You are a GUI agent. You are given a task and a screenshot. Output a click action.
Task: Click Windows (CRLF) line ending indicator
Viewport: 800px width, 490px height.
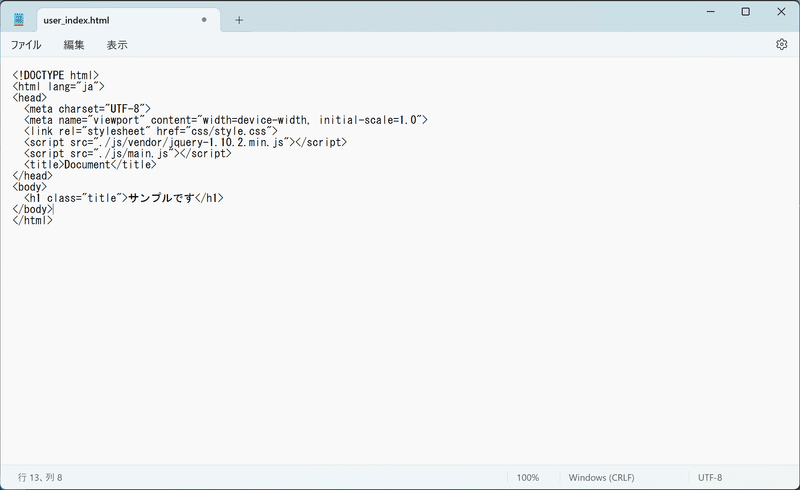pyautogui.click(x=602, y=478)
